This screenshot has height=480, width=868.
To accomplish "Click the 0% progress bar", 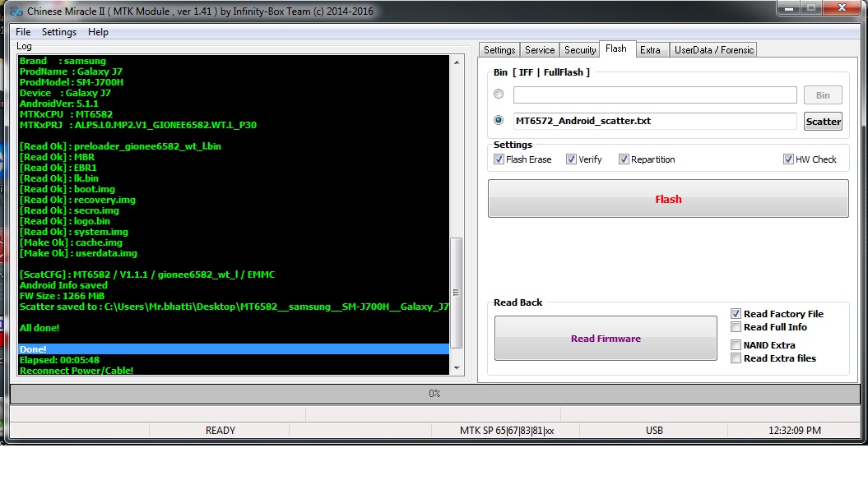I will 434,394.
